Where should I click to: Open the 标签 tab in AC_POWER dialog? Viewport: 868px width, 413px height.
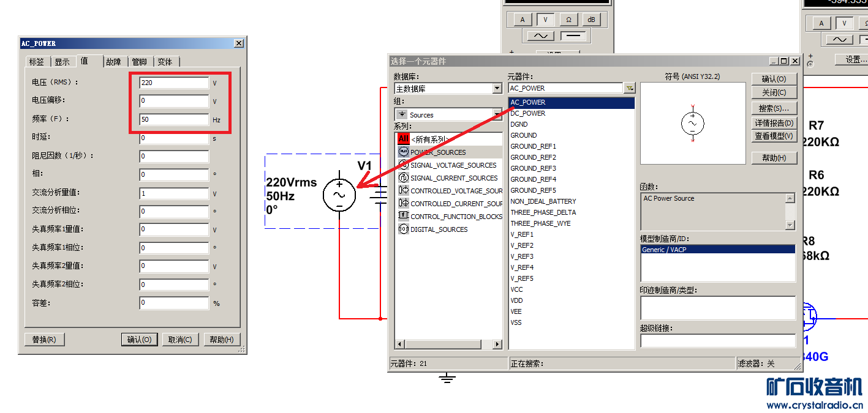point(37,62)
